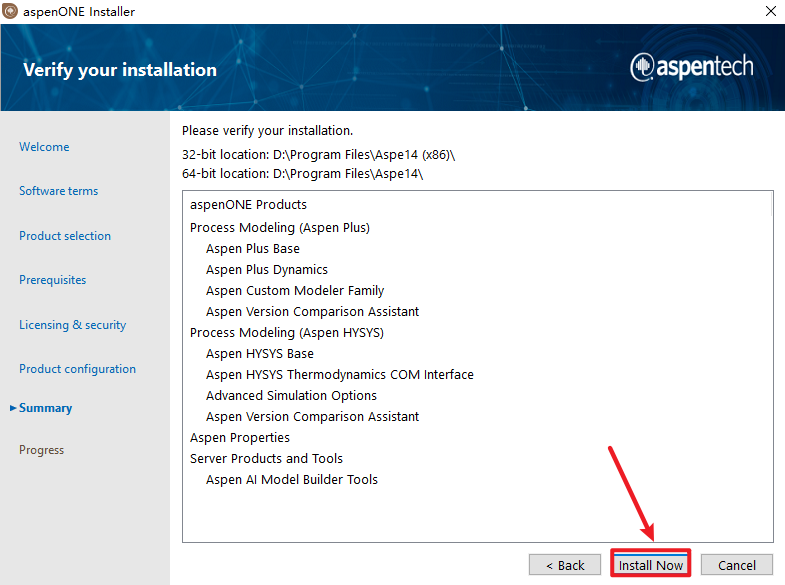Click the Install Now button

coord(650,565)
